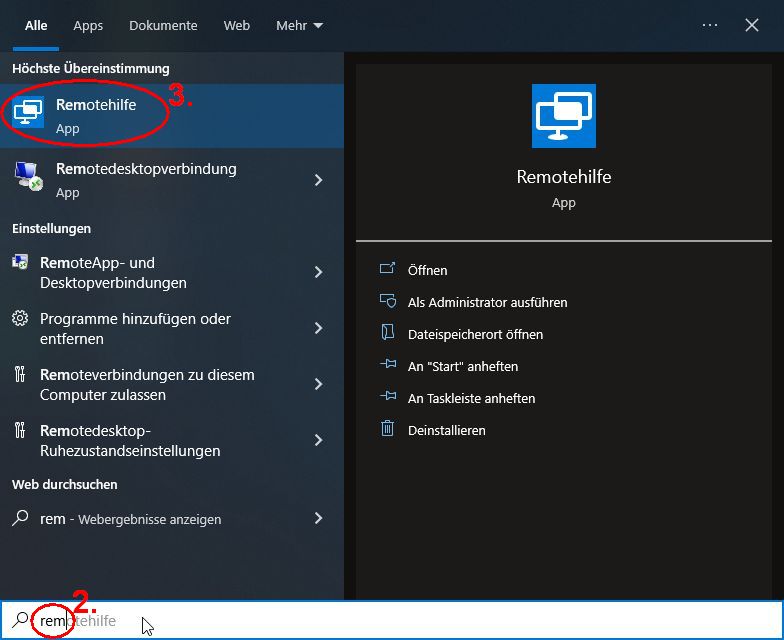Click the Remotedesktop-Ruhezustandseinstellungen icon
This screenshot has width=784, height=640.
(x=20, y=430)
